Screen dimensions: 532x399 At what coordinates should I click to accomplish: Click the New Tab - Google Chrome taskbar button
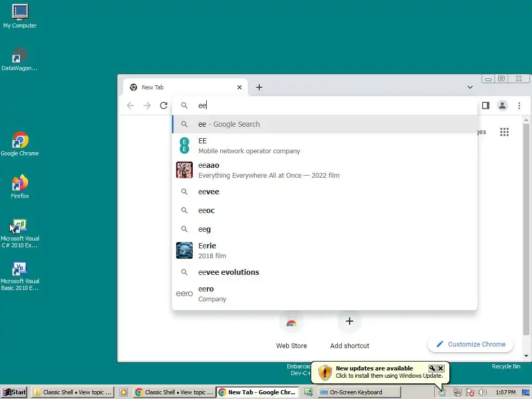pyautogui.click(x=258, y=392)
